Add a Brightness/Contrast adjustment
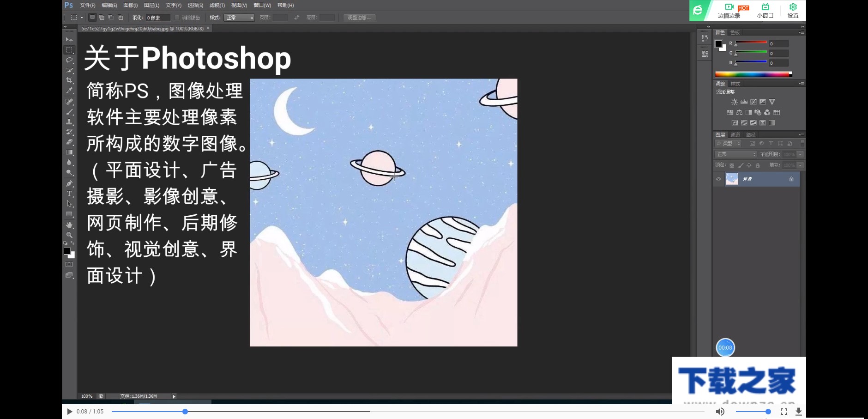Screen dimensions: 868x419 pyautogui.click(x=734, y=102)
